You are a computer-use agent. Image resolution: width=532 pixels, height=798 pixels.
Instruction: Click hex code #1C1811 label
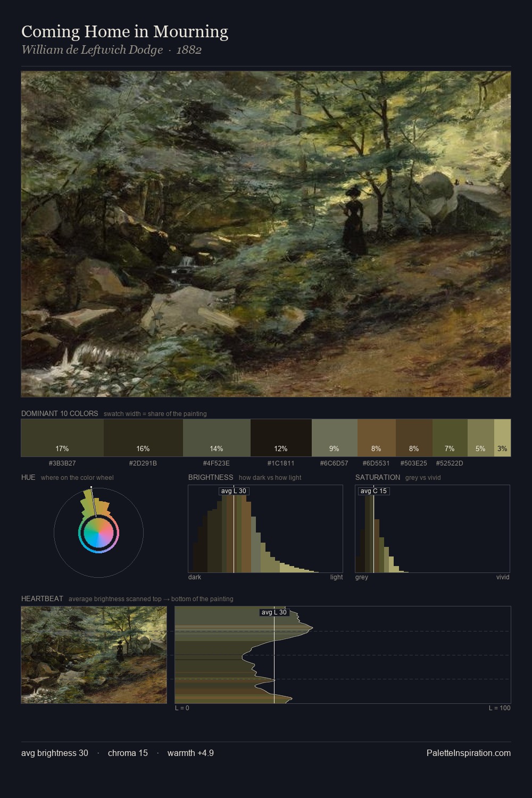point(281,463)
